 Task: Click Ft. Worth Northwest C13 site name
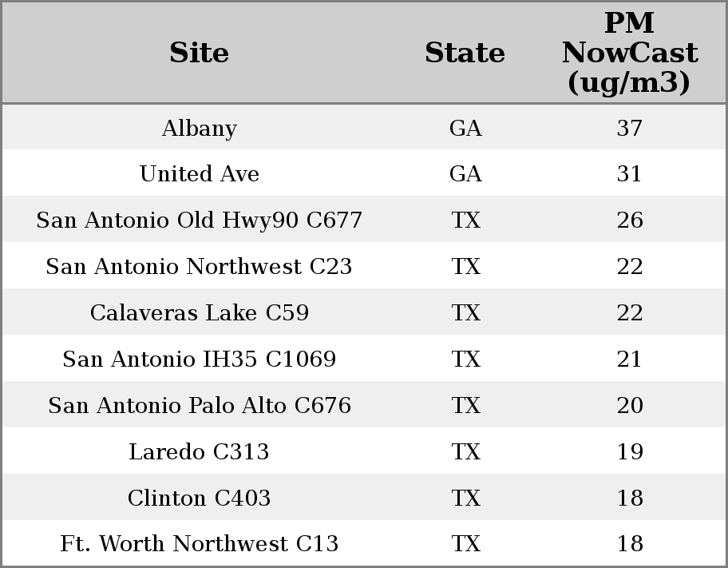coord(199,544)
